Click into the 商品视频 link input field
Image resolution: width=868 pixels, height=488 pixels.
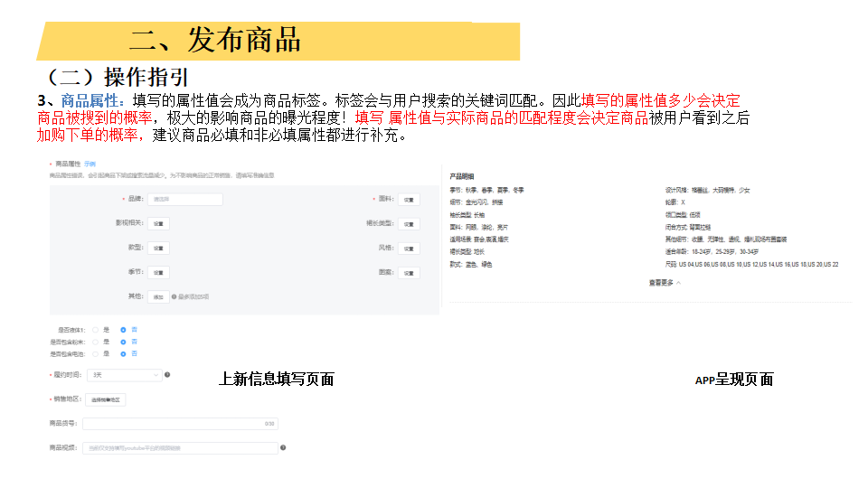180,448
